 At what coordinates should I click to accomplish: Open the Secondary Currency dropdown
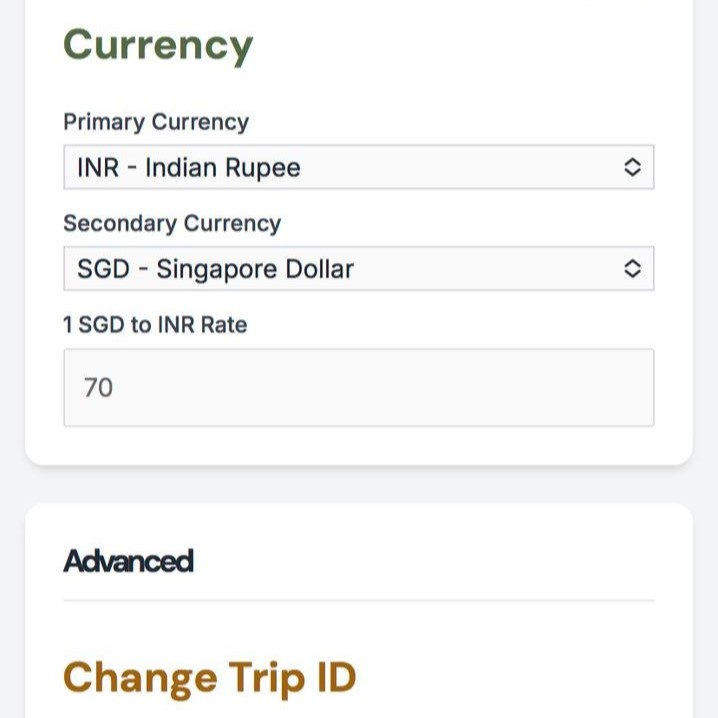pos(358,269)
